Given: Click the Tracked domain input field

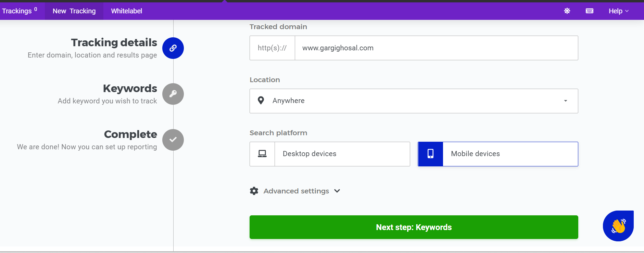Looking at the screenshot, I should tap(436, 48).
